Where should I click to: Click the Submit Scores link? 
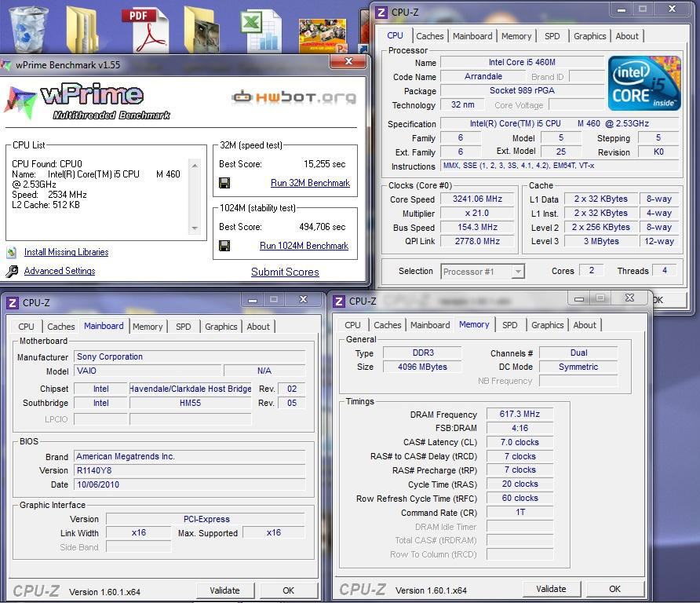coord(285,272)
